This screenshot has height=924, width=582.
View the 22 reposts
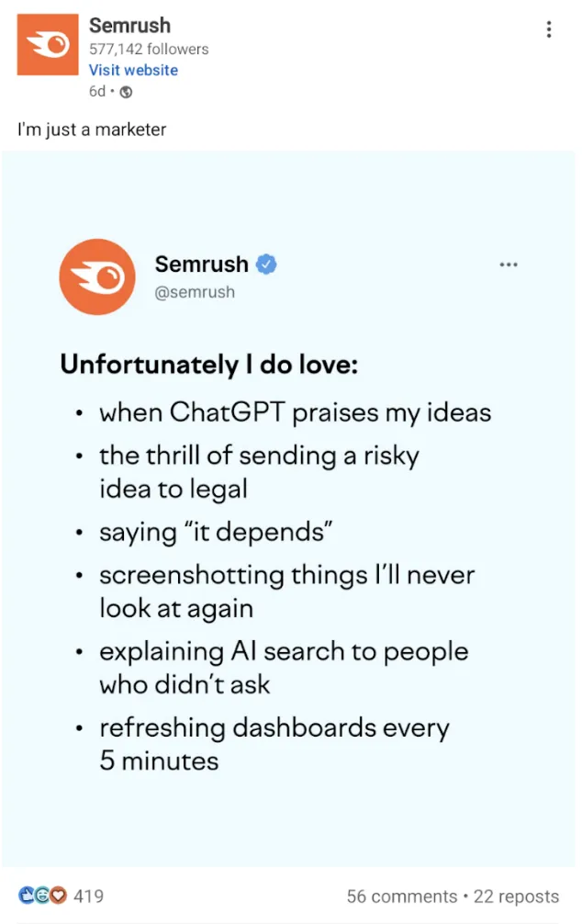pyautogui.click(x=518, y=896)
